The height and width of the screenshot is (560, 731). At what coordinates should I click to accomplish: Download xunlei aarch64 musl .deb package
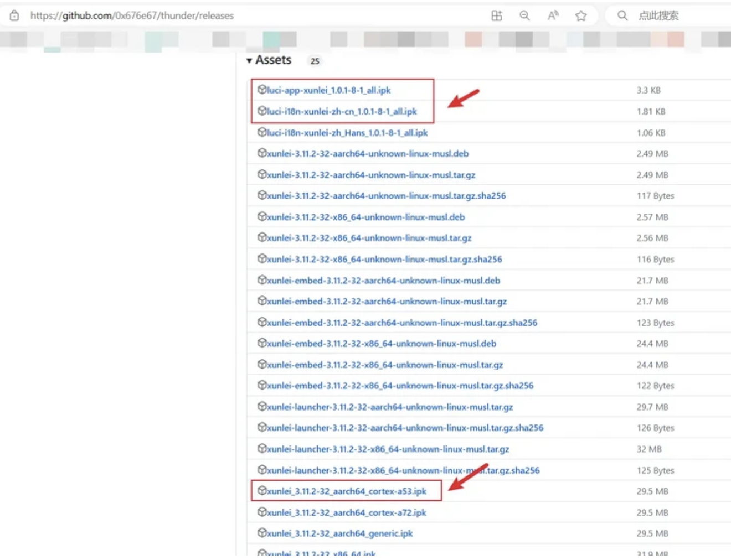pyautogui.click(x=368, y=154)
